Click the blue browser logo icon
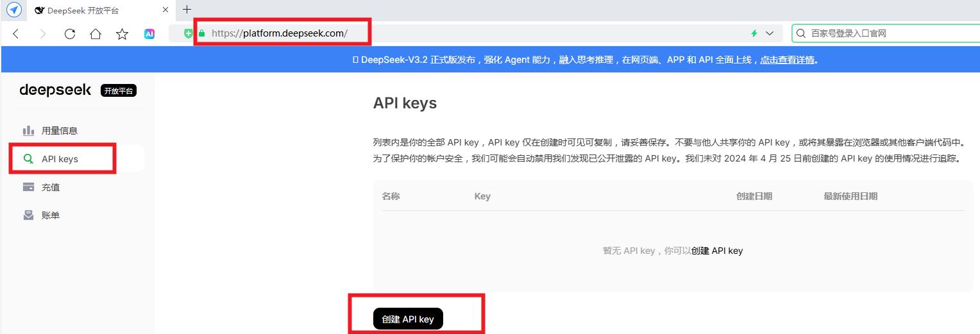This screenshot has width=980, height=334. click(x=13, y=10)
